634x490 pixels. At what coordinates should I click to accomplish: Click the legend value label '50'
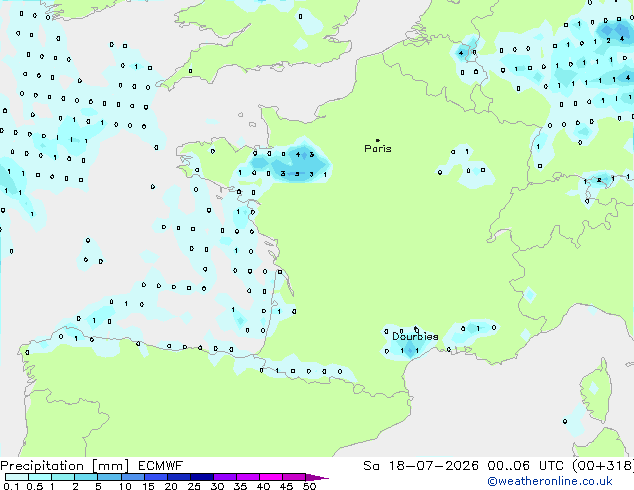point(309,486)
